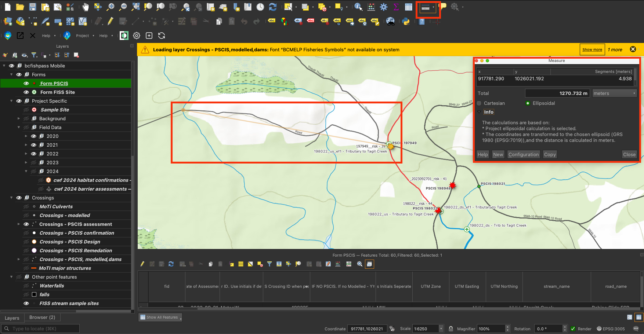Zoom to full extent
644x334 pixels.
(x=135, y=7)
